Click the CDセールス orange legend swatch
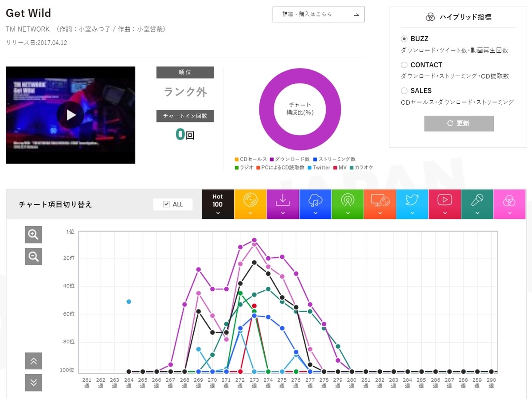 (237, 159)
